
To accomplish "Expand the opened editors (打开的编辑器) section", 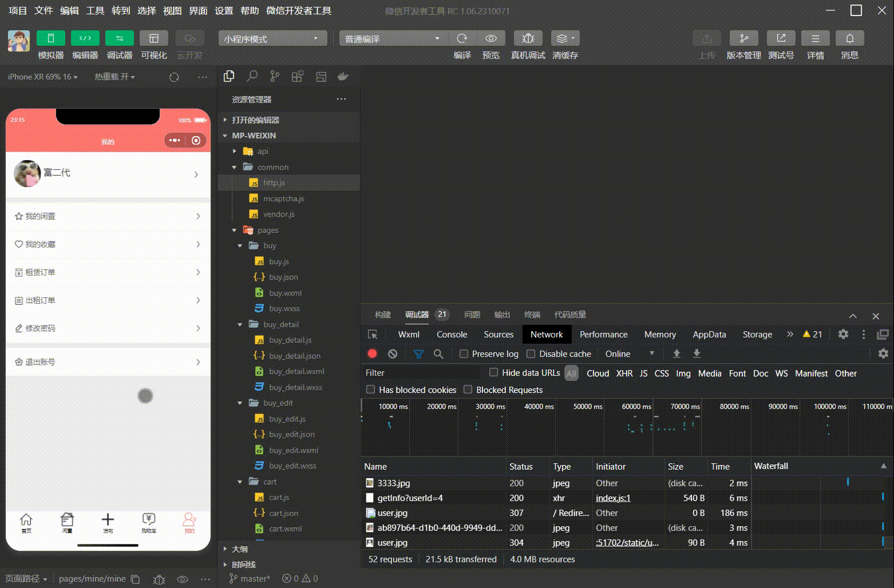I will tap(288, 120).
